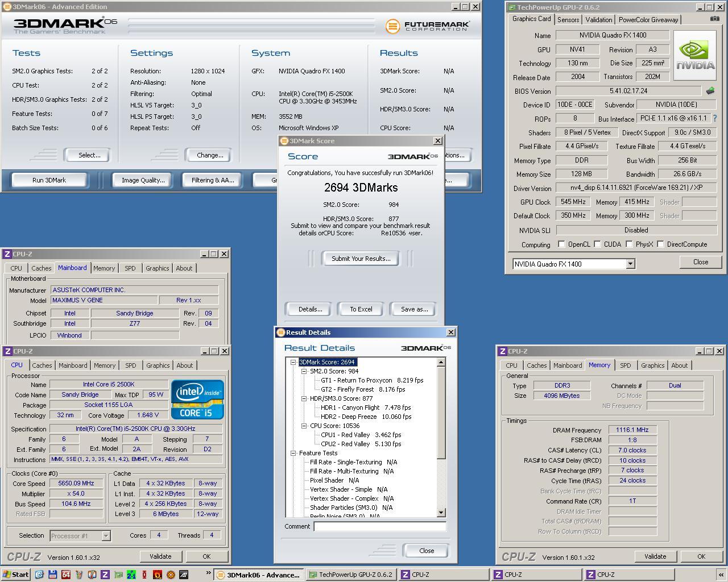This screenshot has width=728, height=582.
Task: Click the Result Details scroll up arrow
Action: [441, 362]
